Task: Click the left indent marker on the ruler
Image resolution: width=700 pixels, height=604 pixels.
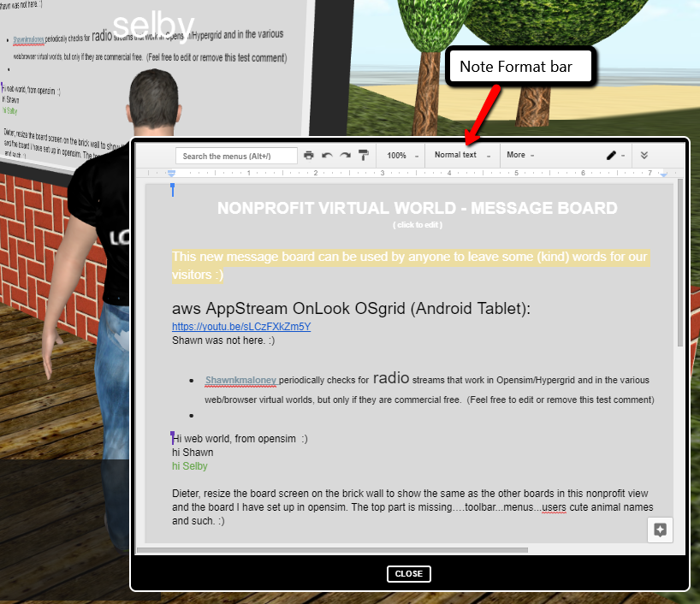Action: click(172, 172)
